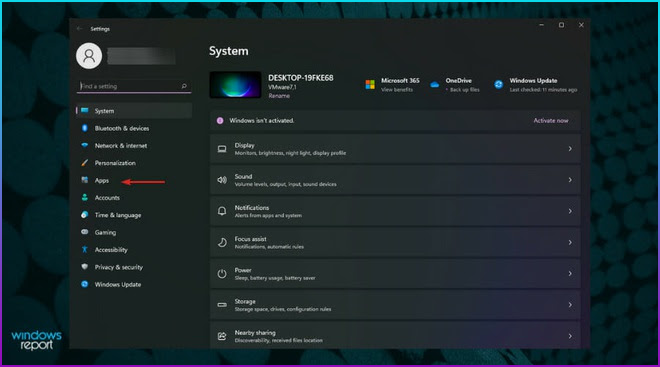Viewport: 660px width, 367px height.
Task: Click the DESKTOP-19FKE68 device name
Action: pos(301,78)
